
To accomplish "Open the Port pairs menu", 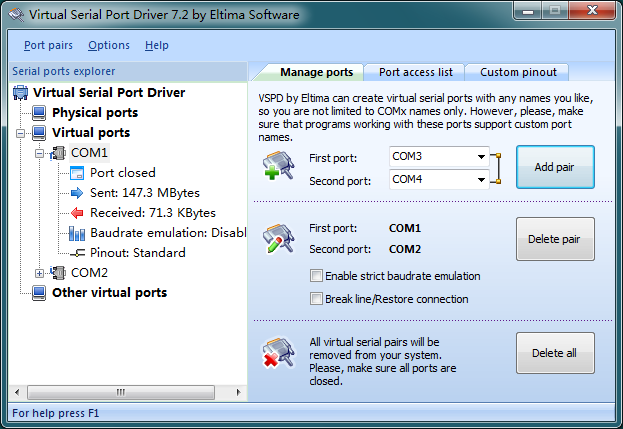I will click(48, 45).
